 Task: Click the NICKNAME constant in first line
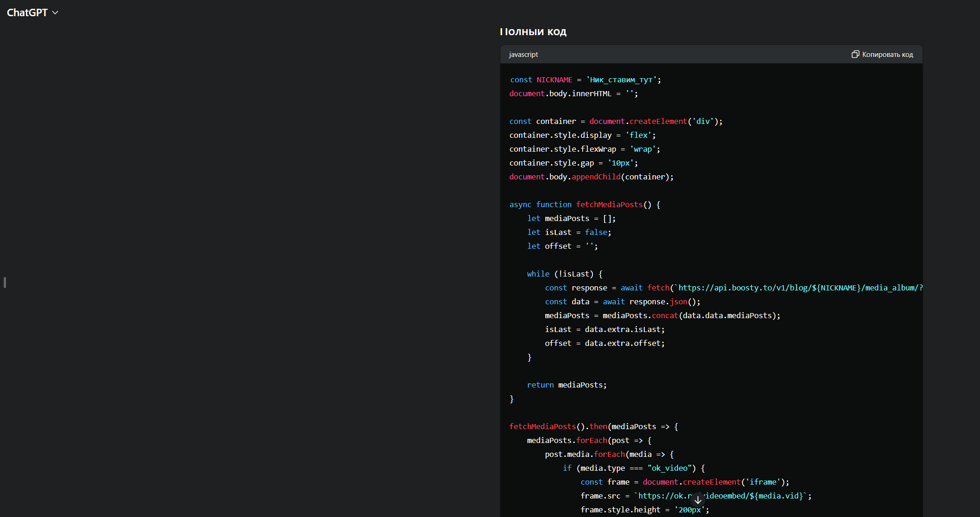pyautogui.click(x=554, y=80)
